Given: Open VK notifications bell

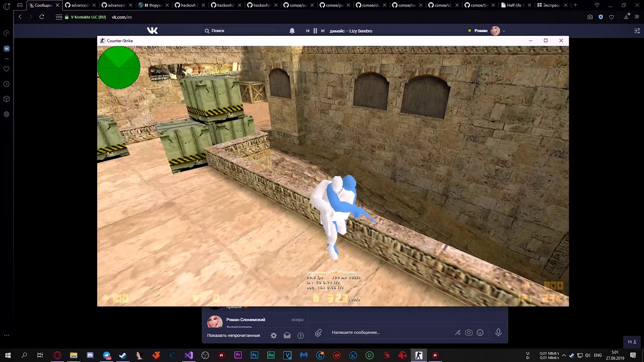Looking at the screenshot, I should point(292,31).
